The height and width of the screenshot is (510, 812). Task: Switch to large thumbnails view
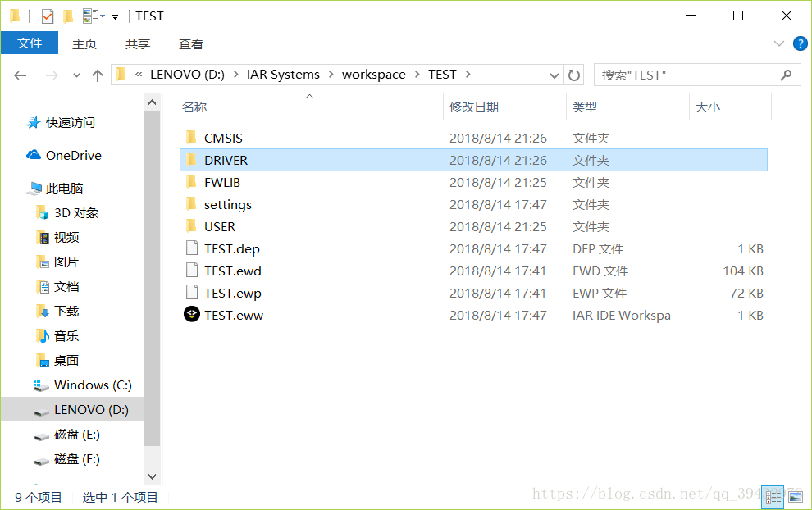click(x=796, y=496)
